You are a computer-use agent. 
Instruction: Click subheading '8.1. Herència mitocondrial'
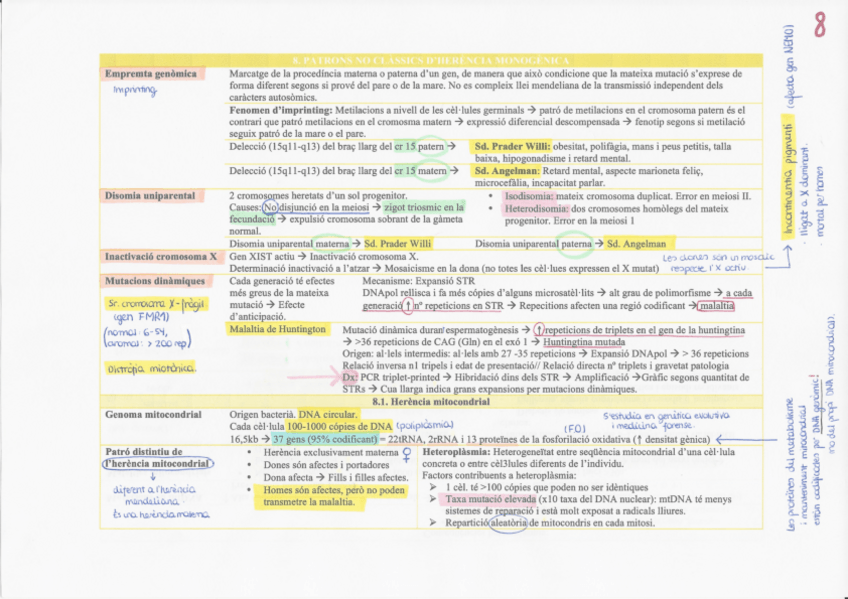431,402
